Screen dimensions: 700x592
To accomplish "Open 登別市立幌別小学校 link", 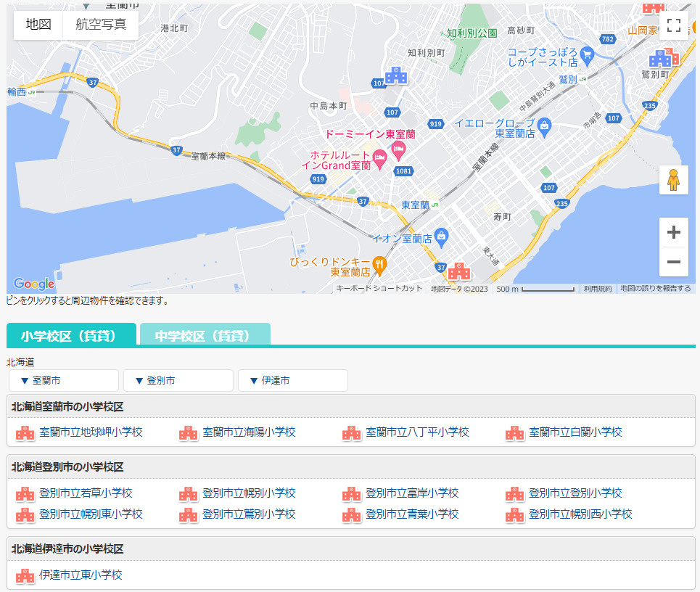I will (x=249, y=493).
